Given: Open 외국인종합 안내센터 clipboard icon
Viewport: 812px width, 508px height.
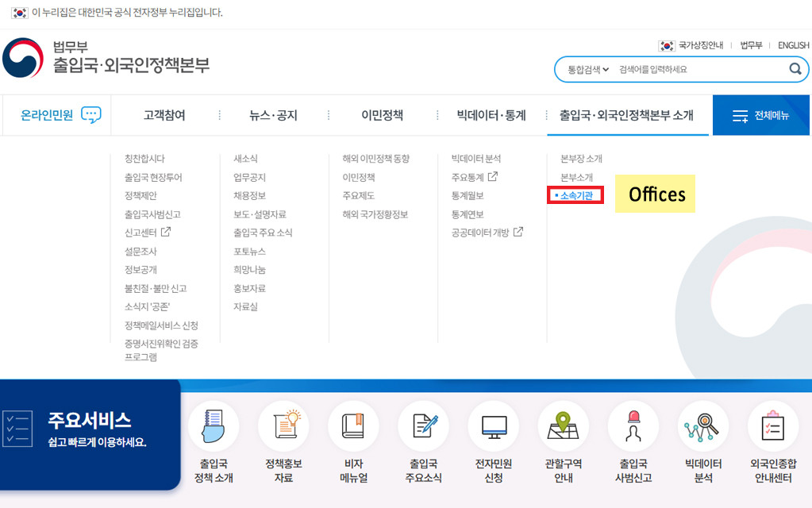Looking at the screenshot, I should (773, 426).
